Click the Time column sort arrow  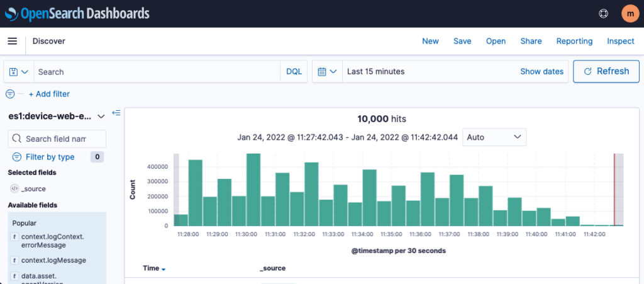click(164, 270)
